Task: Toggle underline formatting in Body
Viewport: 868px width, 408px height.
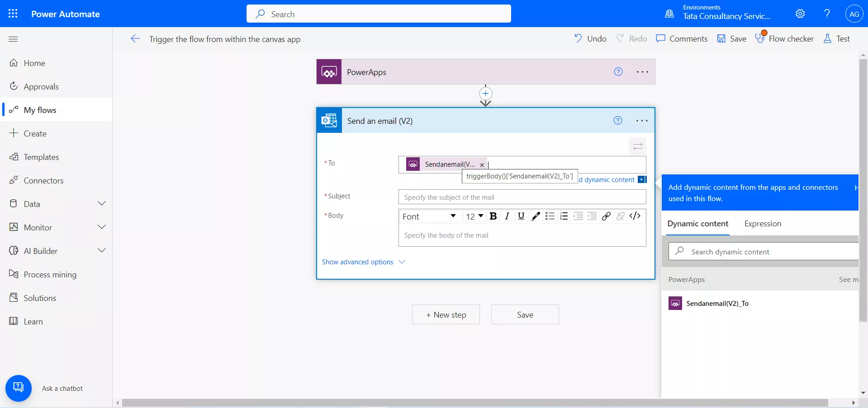Action: [521, 216]
